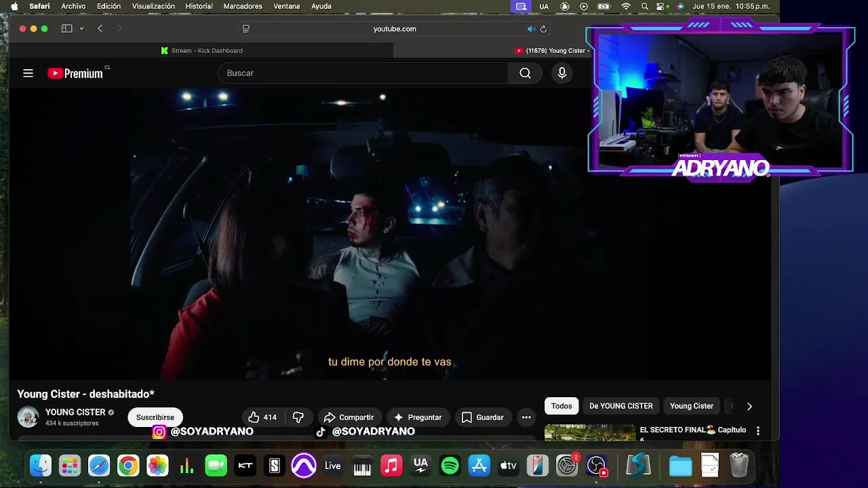
Task: Open EL SECRETO FINAL video thumbnail
Action: click(590, 432)
